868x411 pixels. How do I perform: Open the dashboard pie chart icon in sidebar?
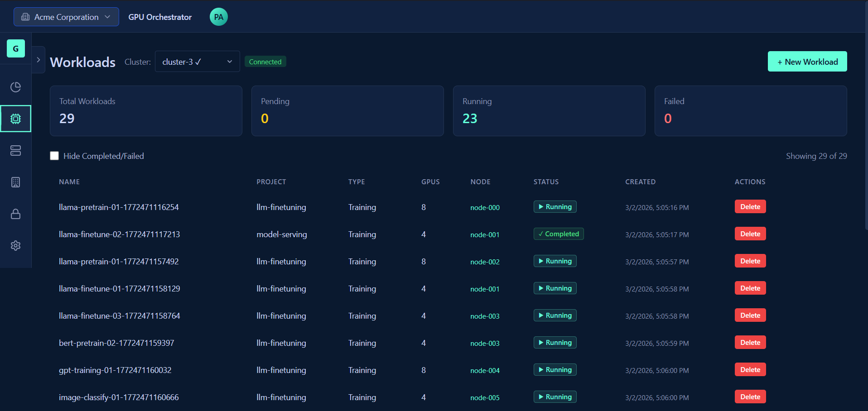click(15, 87)
